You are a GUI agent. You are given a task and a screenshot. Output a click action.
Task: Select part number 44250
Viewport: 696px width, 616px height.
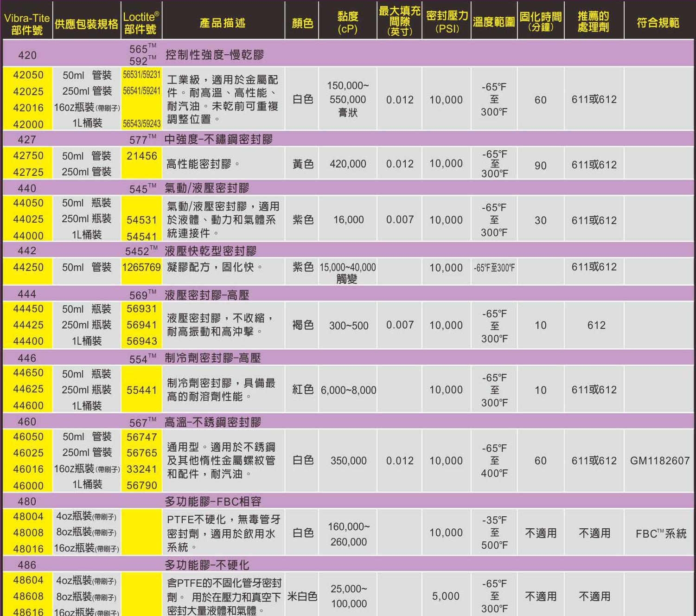(28, 267)
